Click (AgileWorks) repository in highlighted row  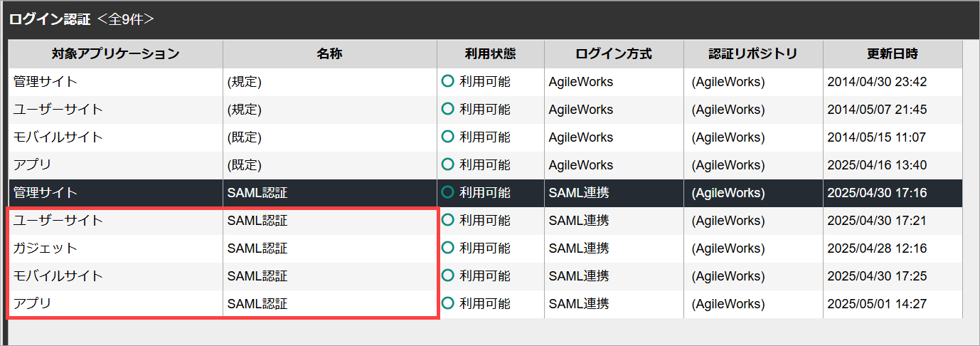tap(728, 193)
